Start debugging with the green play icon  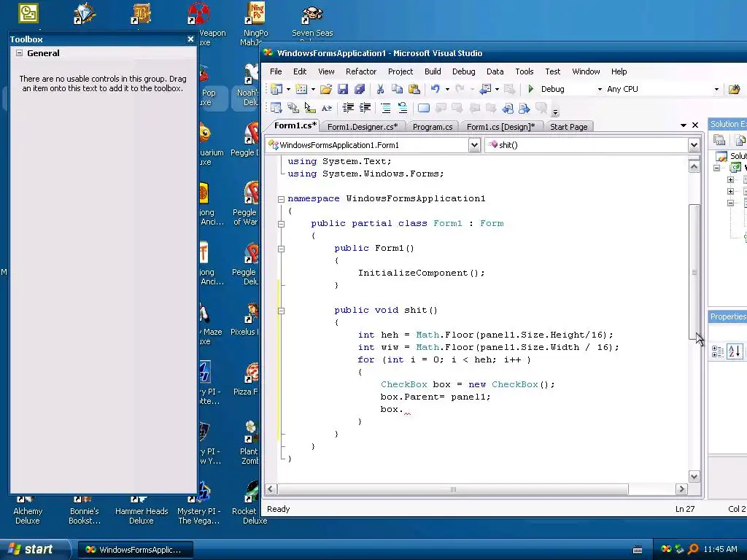coord(531,89)
